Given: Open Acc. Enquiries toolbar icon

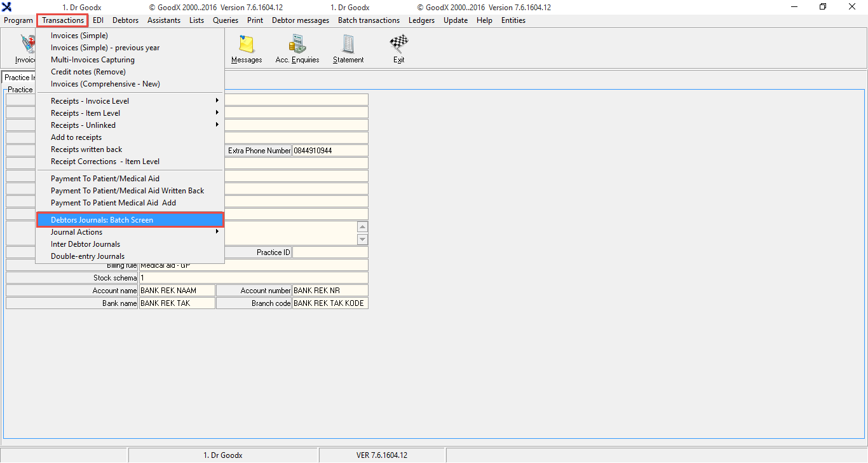Looking at the screenshot, I should click(297, 44).
